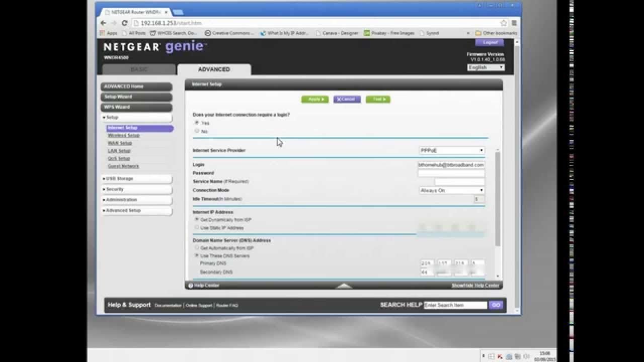This screenshot has height=362, width=644.
Task: Click the Service Name input field
Action: pos(459,182)
